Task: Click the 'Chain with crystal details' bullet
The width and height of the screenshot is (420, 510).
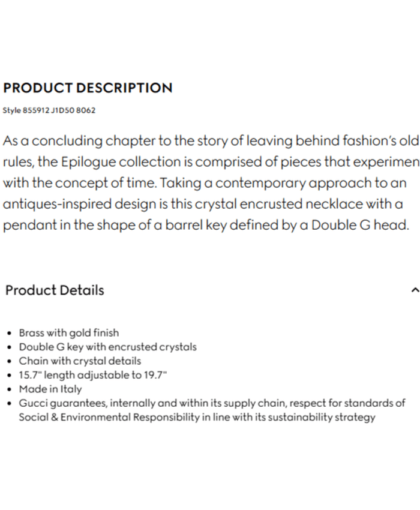Action: point(80,361)
